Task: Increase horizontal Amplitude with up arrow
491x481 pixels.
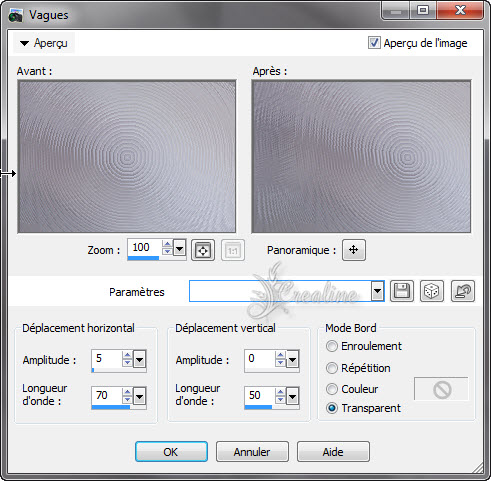Action: point(127,355)
